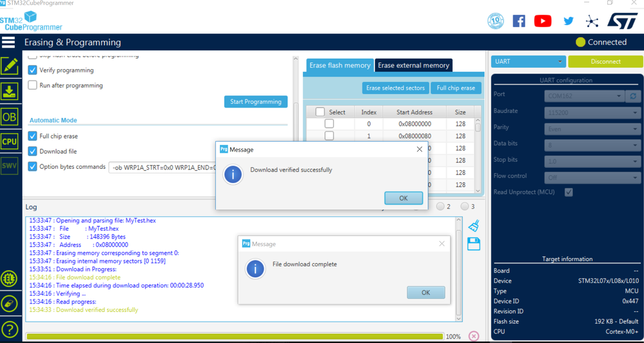Click the Start Programming button
The height and width of the screenshot is (343, 644).
coord(256,101)
